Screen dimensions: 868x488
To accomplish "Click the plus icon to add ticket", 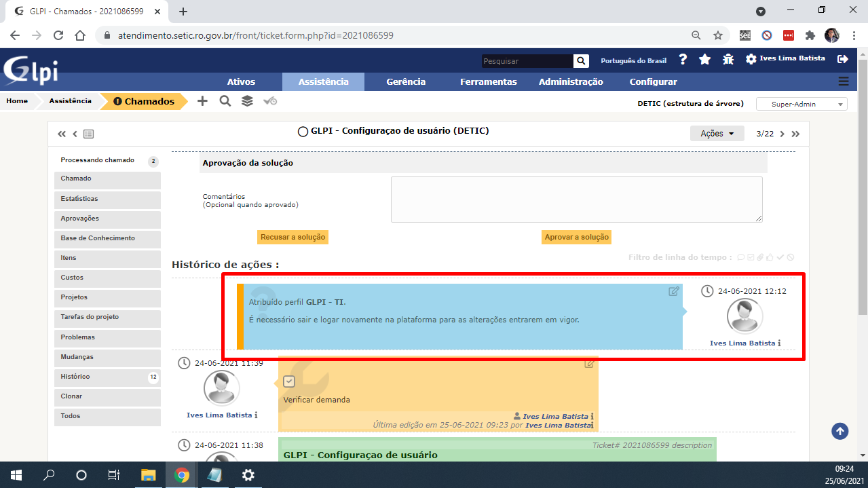I will point(202,101).
